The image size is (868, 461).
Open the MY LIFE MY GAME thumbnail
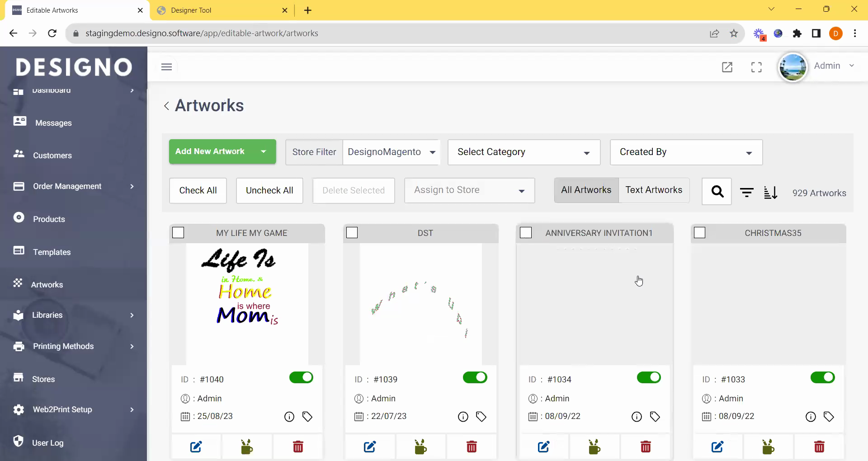[x=247, y=304]
